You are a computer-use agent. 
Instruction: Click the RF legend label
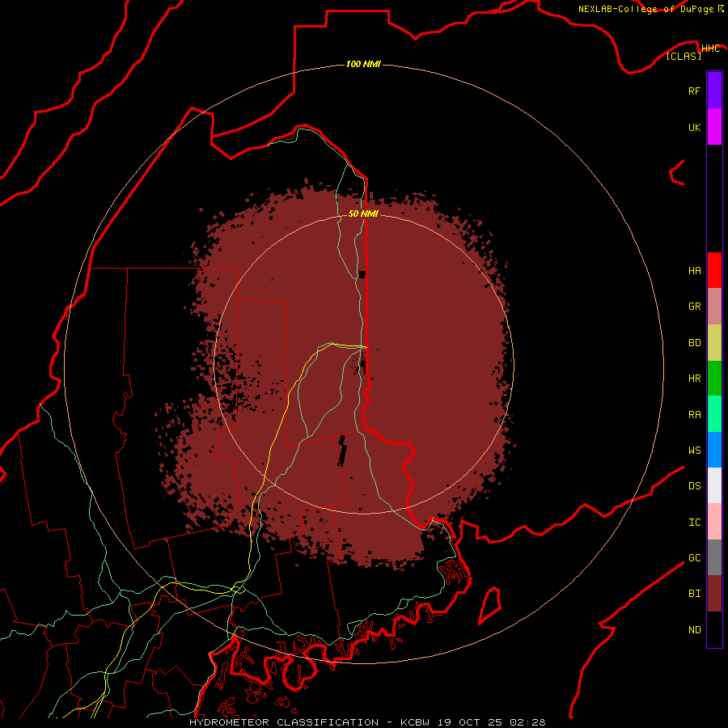694,91
